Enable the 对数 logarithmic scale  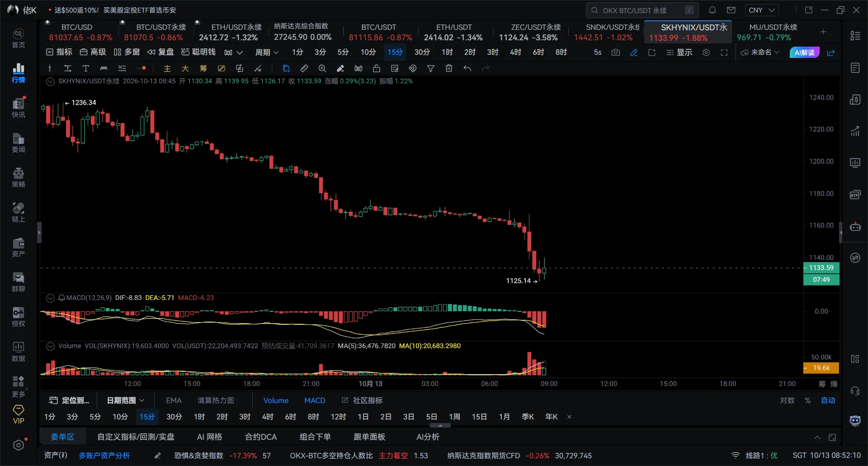(x=787, y=400)
